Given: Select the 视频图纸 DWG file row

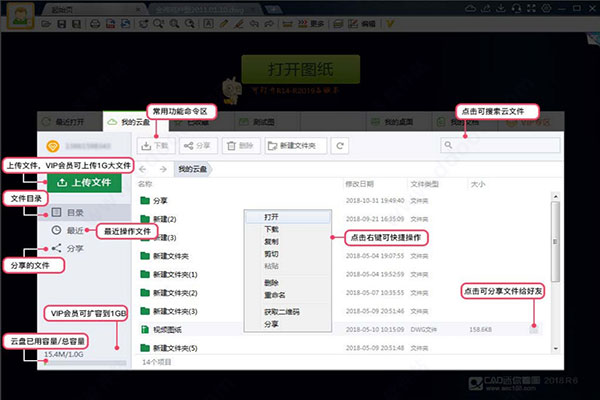Looking at the screenshot, I should 342,330.
